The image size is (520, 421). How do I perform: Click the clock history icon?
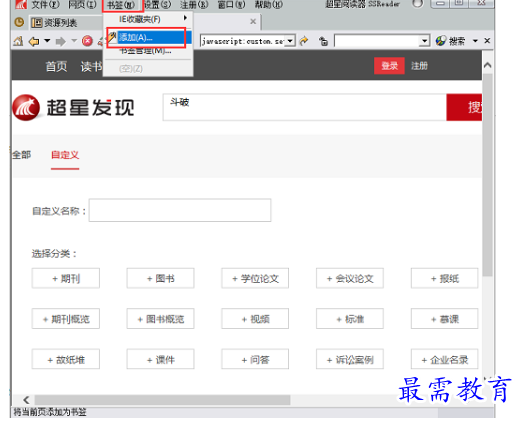pyautogui.click(x=19, y=22)
